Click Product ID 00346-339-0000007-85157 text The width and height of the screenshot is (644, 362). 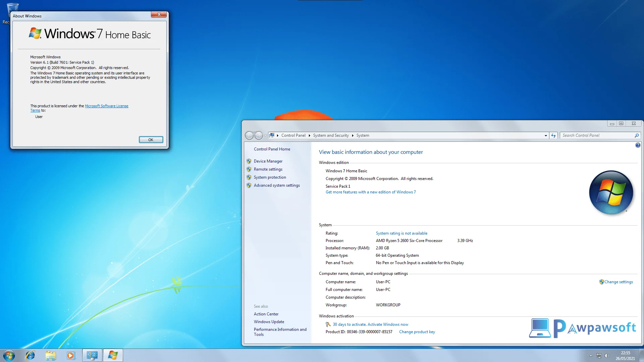click(359, 332)
